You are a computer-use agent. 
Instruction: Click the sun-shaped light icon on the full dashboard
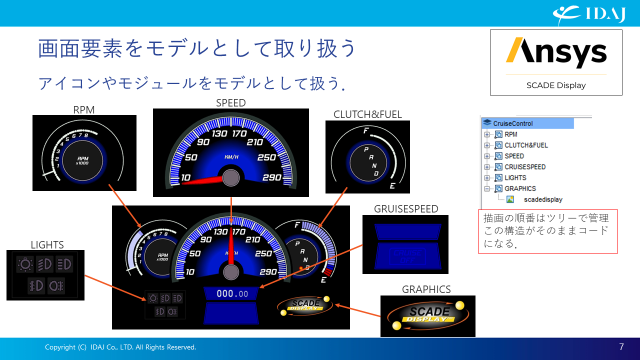(x=153, y=298)
